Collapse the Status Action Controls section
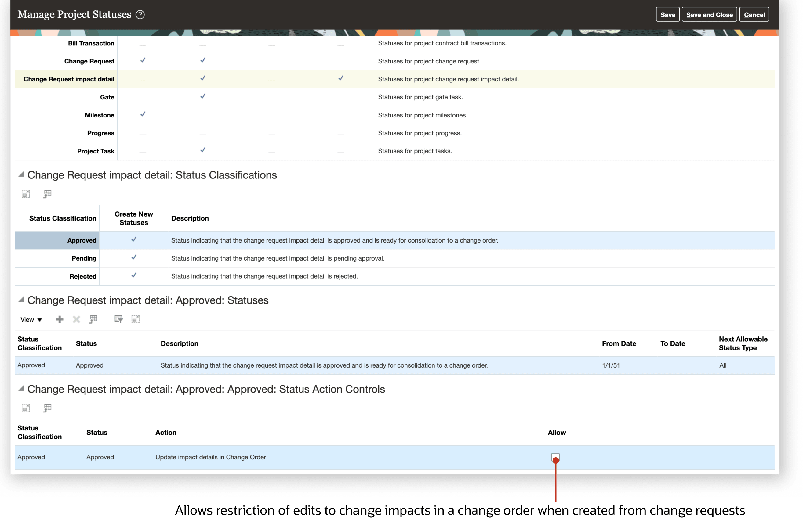The image size is (803, 532). point(21,389)
